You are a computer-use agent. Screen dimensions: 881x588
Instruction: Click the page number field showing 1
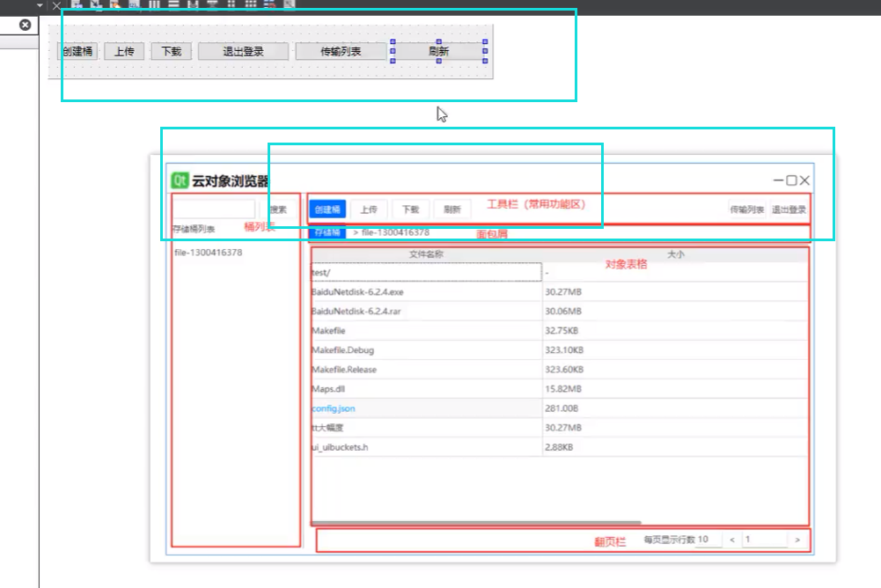pyautogui.click(x=765, y=539)
